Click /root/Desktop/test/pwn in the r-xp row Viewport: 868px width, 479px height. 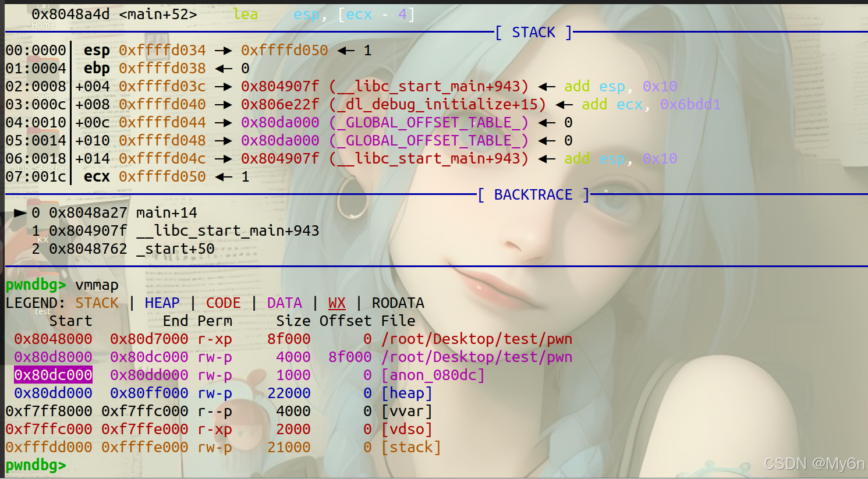[x=477, y=339]
